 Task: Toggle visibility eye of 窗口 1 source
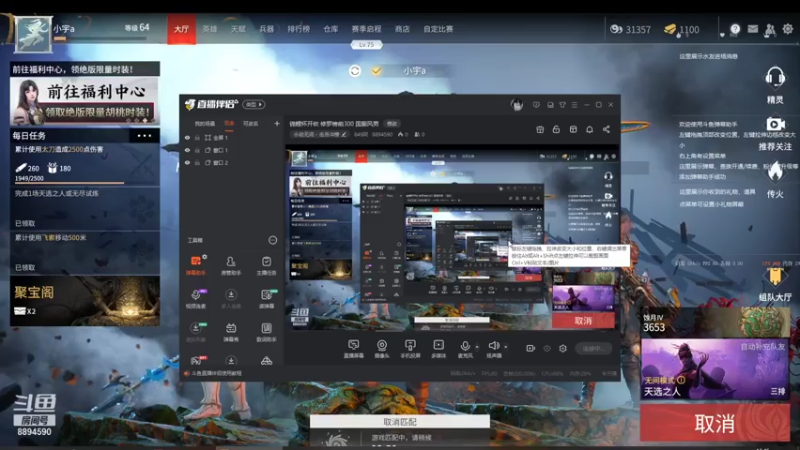[187, 151]
